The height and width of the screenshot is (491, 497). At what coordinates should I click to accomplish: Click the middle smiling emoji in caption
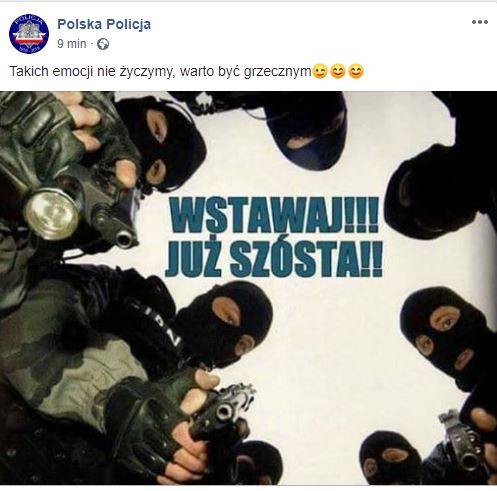(338, 72)
